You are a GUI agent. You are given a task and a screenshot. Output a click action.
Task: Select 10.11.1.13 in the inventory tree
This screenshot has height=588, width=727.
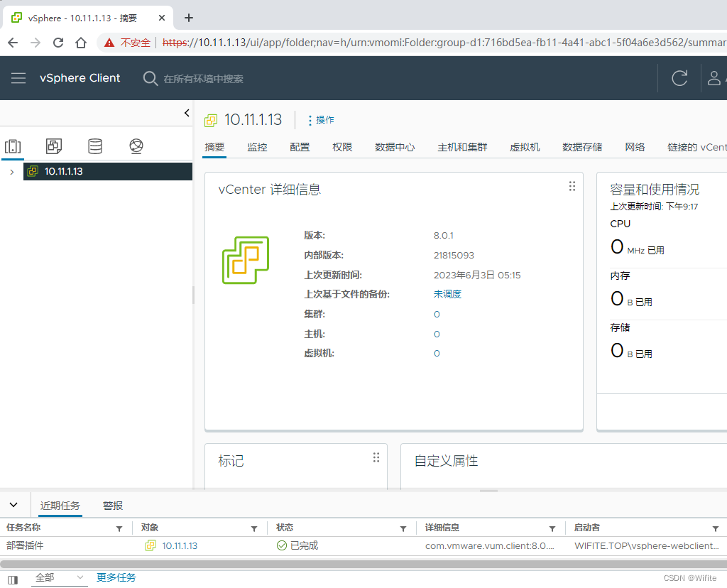click(x=108, y=171)
